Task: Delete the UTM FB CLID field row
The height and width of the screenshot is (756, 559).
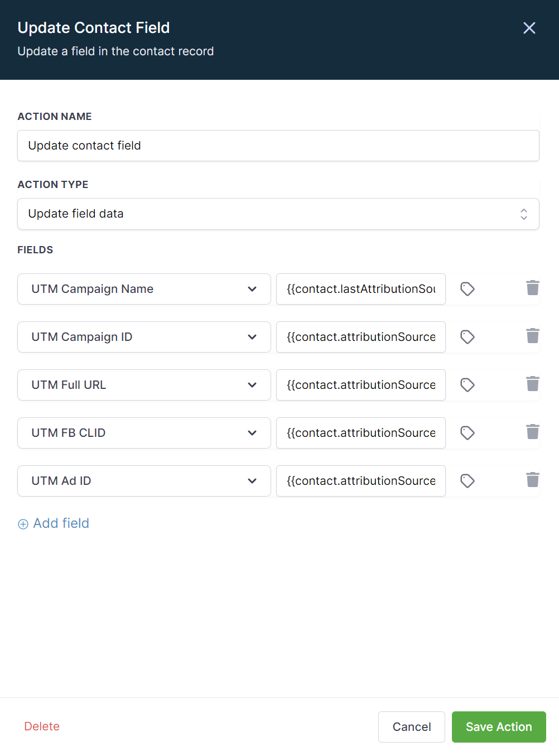Action: pyautogui.click(x=533, y=432)
